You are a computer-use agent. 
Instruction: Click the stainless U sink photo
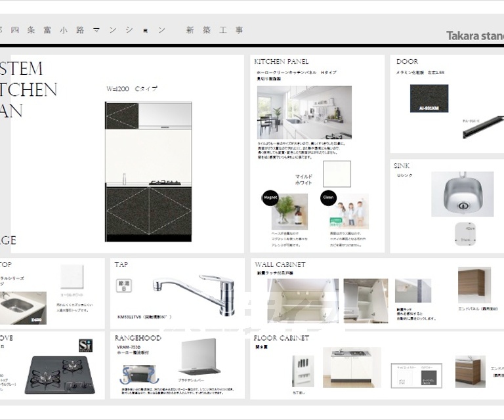(x=462, y=194)
